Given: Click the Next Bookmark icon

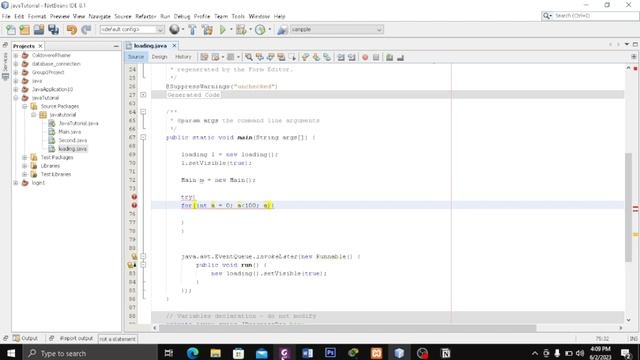Looking at the screenshot, I should 316,57.
